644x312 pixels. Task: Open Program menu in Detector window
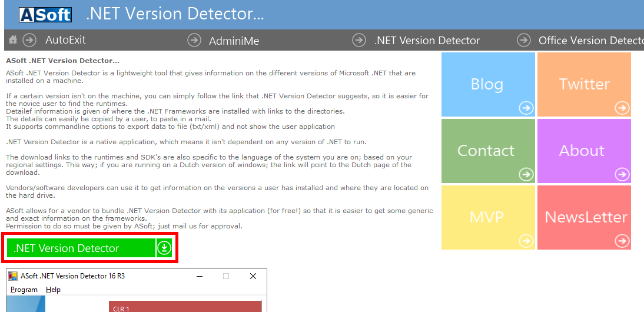(x=24, y=290)
